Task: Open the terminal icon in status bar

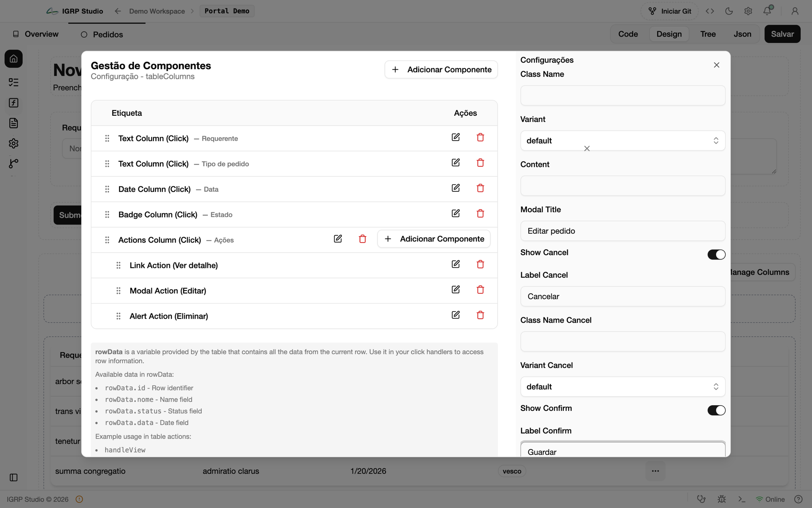Action: pos(742,499)
